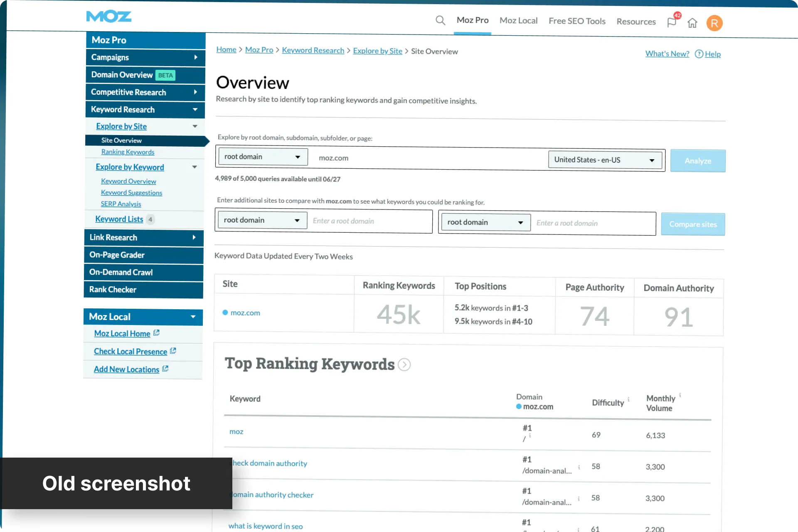
Task: Follow the Home breadcrumb link
Action: click(226, 49)
